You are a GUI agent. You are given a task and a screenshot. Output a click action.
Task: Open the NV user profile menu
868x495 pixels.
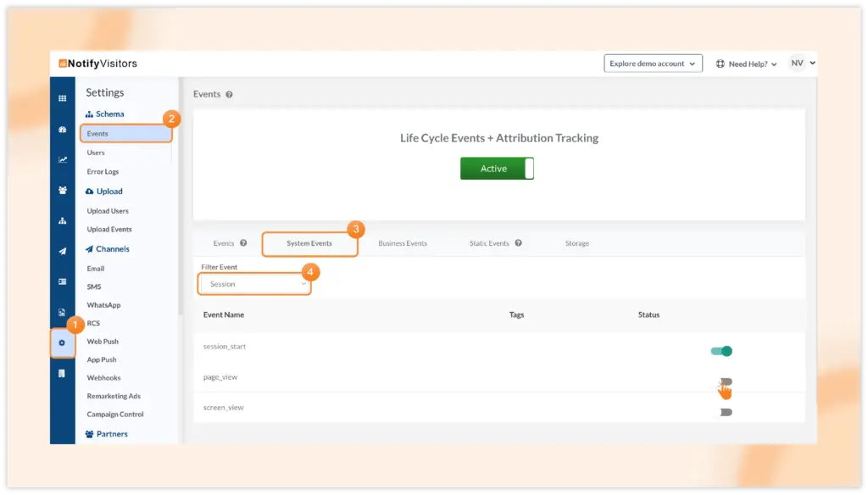pos(802,64)
